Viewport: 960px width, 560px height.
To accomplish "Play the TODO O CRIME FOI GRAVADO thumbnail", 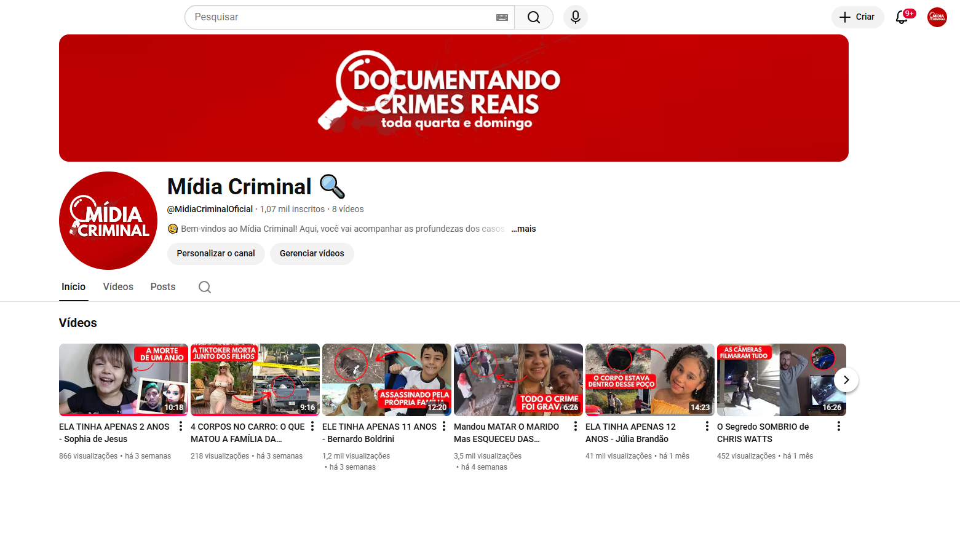I will [x=518, y=380].
